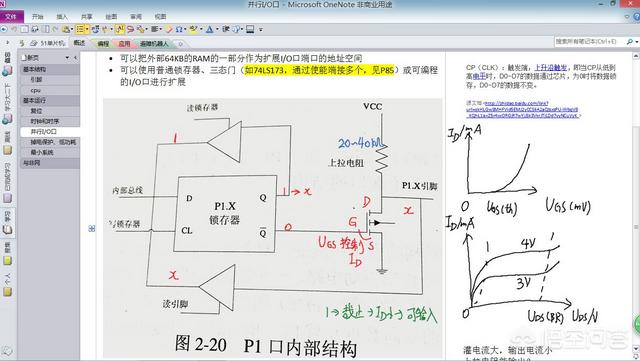
Task: Select the 时钟和时序 subpage
Action: (50, 121)
